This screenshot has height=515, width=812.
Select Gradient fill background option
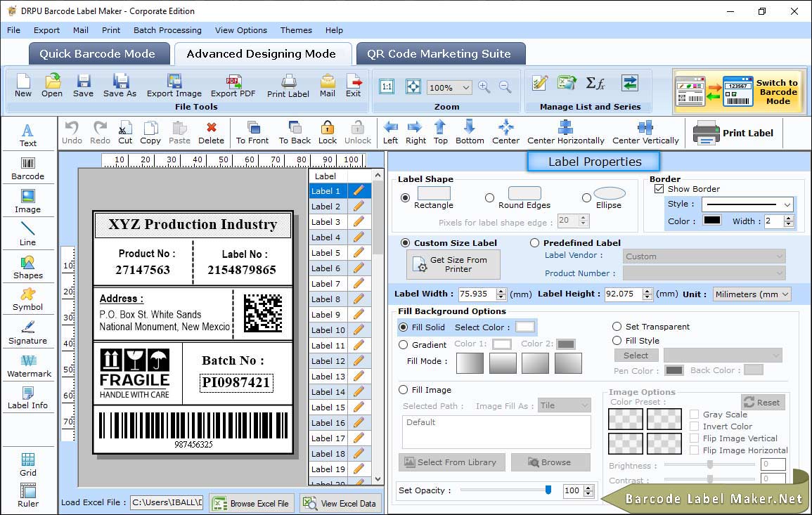coord(404,345)
